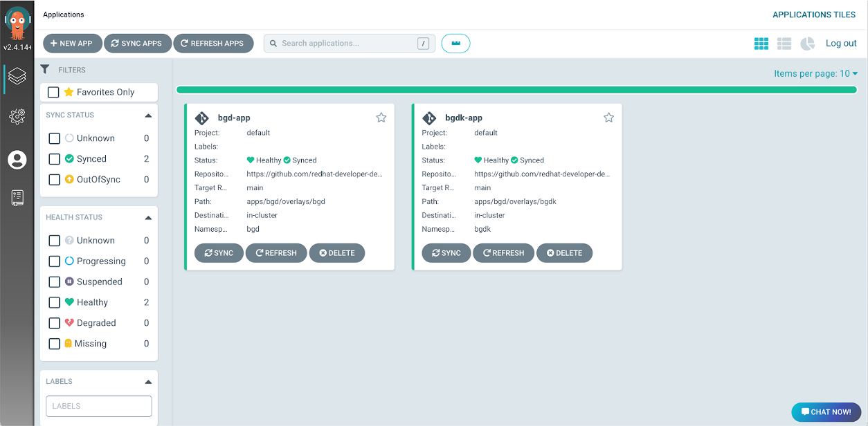The height and width of the screenshot is (426, 868).
Task: Click the green health status bar
Action: [x=516, y=90]
